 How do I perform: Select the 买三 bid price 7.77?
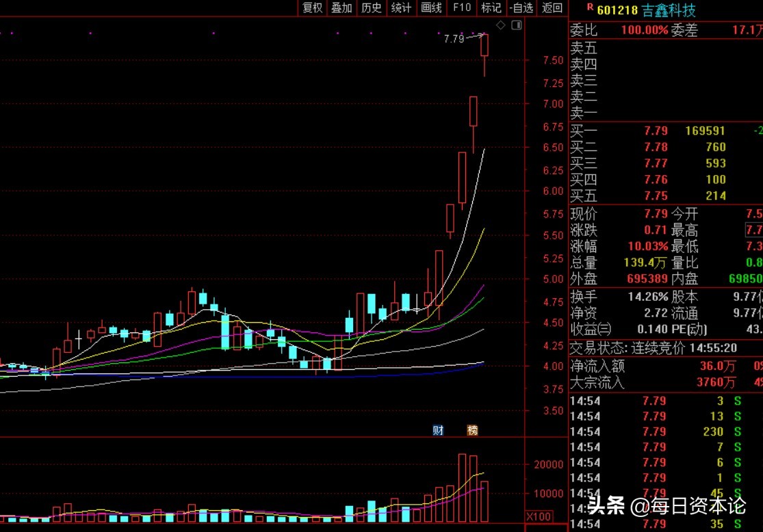point(656,163)
